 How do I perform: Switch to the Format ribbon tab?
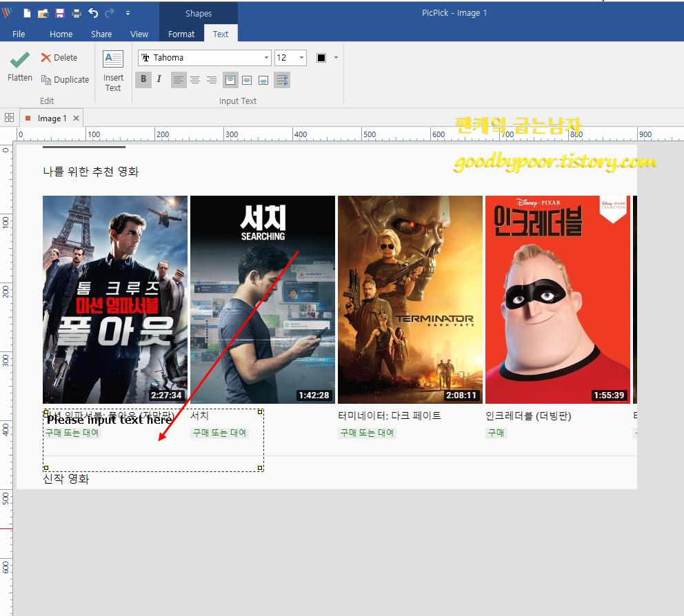181,34
